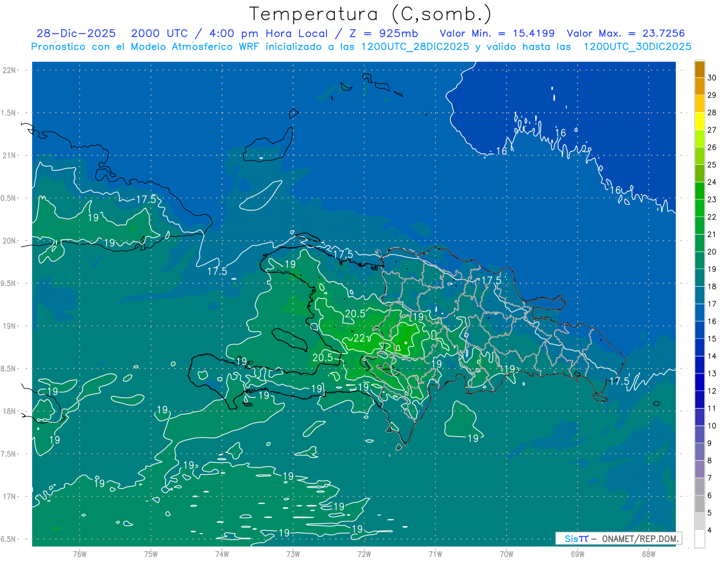Click the '70W' longitude axis label
Viewport: 728px width, 562px height.
(507, 554)
